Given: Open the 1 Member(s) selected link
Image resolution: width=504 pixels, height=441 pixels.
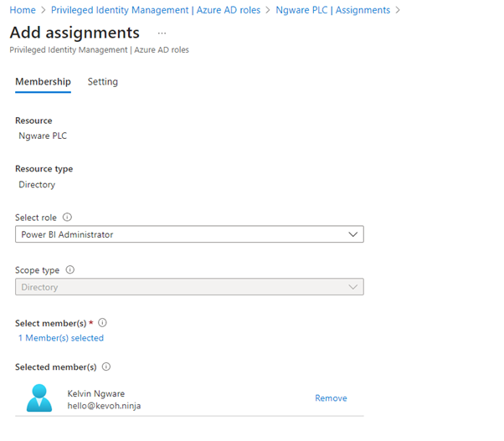Looking at the screenshot, I should (x=61, y=338).
